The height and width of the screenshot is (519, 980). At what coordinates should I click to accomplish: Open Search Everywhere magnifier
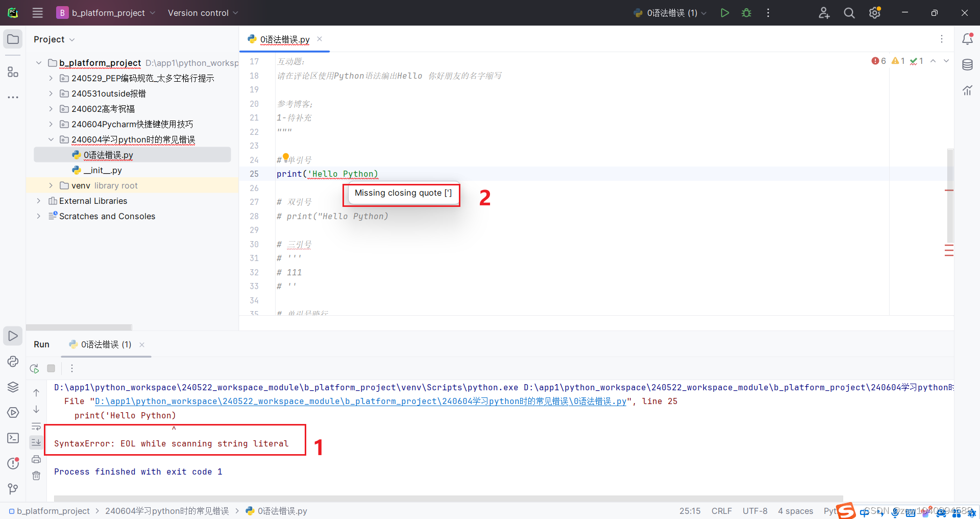[849, 13]
